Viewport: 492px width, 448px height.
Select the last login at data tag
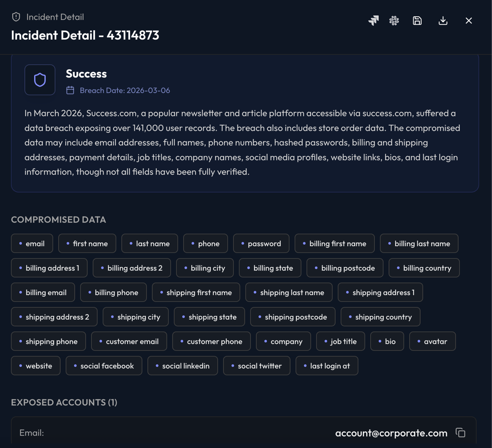point(327,366)
